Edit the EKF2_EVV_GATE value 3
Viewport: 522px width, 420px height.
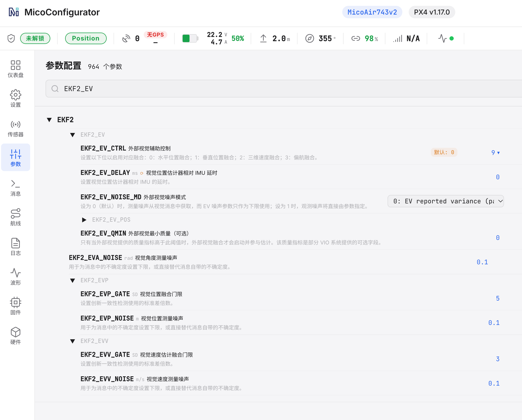click(x=498, y=359)
